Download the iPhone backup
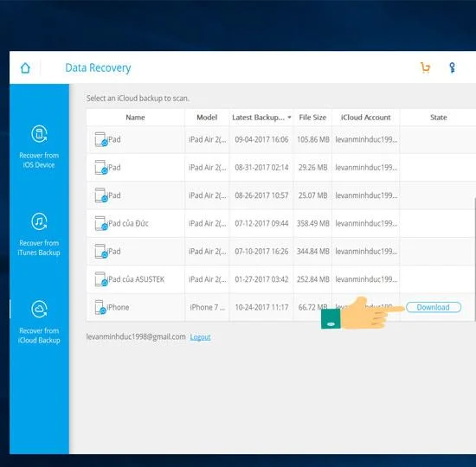The width and height of the screenshot is (476, 467). pyautogui.click(x=434, y=307)
